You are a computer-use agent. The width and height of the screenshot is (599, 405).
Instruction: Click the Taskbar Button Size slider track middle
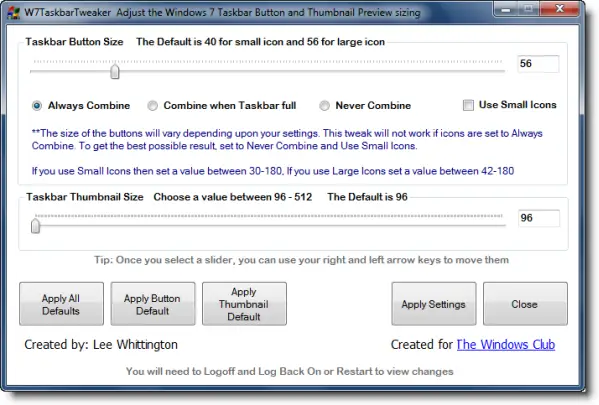tap(267, 71)
